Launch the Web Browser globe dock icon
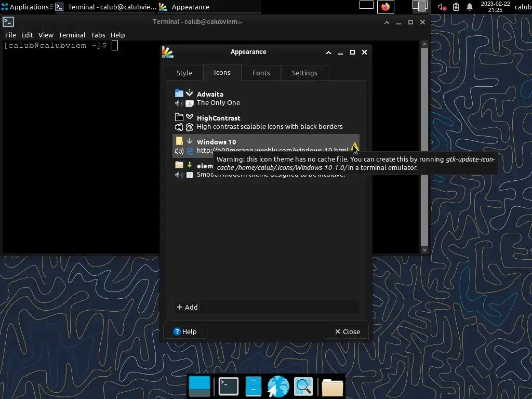Image resolution: width=532 pixels, height=399 pixels. click(x=278, y=386)
